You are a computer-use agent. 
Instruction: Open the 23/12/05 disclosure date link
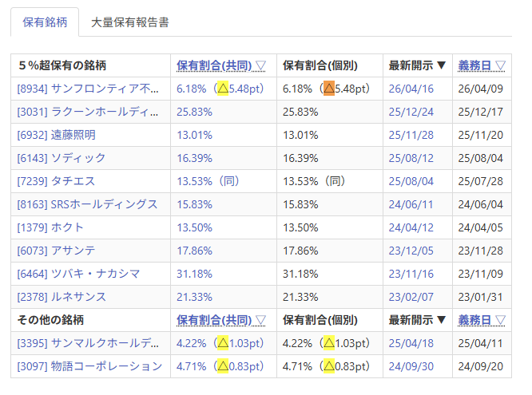click(411, 251)
